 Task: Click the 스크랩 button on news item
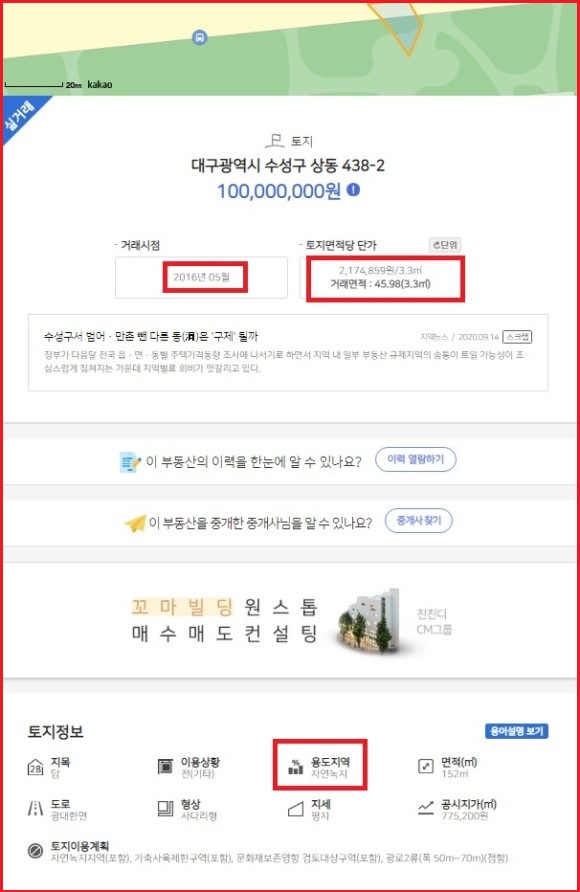[x=517, y=337]
